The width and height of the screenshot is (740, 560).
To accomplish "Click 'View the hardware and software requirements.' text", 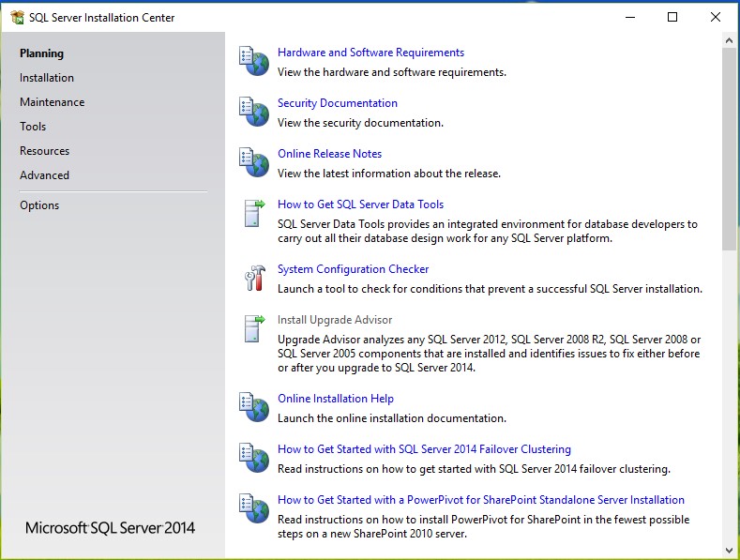I will [392, 72].
